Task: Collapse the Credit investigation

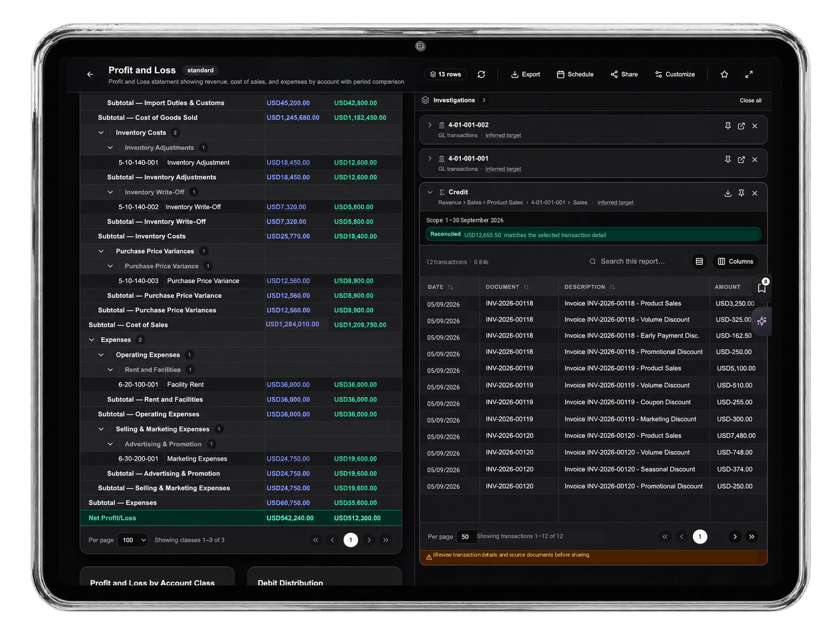Action: pyautogui.click(x=430, y=193)
